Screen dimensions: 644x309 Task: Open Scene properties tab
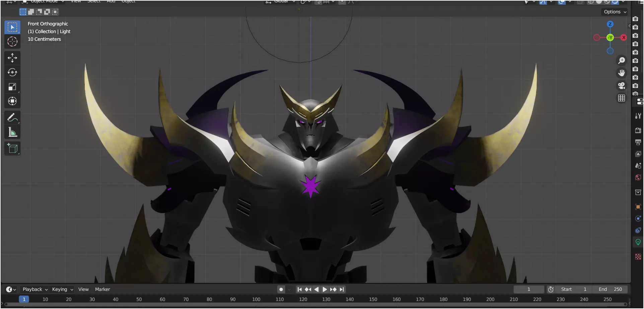638,166
